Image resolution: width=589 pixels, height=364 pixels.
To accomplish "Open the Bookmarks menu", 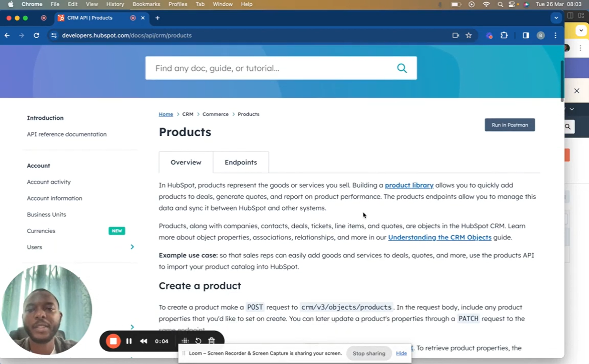I will pyautogui.click(x=146, y=4).
